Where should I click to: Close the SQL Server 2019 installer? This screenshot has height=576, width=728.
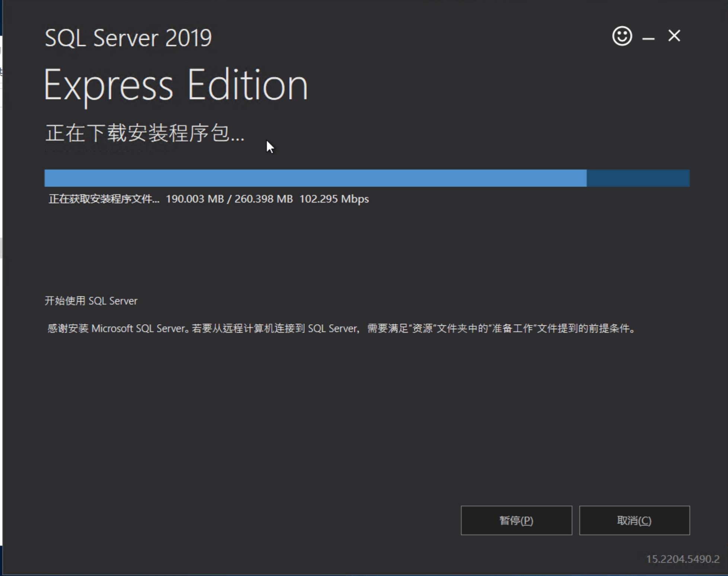(674, 36)
